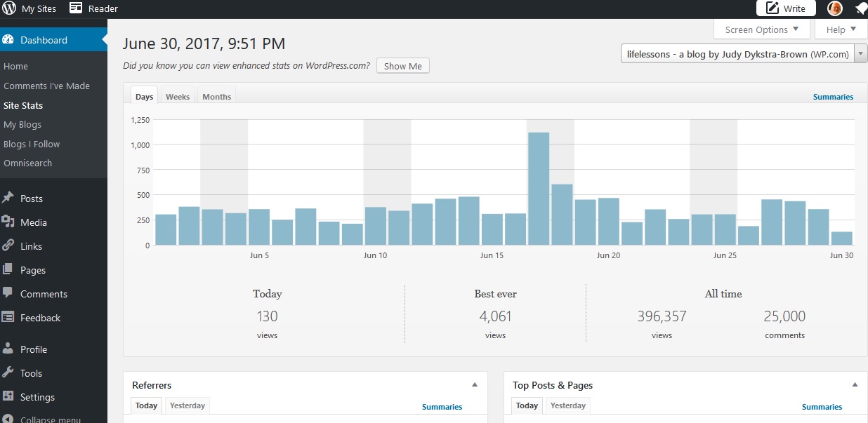The image size is (868, 423).
Task: Switch to the Weeks tab
Action: [178, 97]
